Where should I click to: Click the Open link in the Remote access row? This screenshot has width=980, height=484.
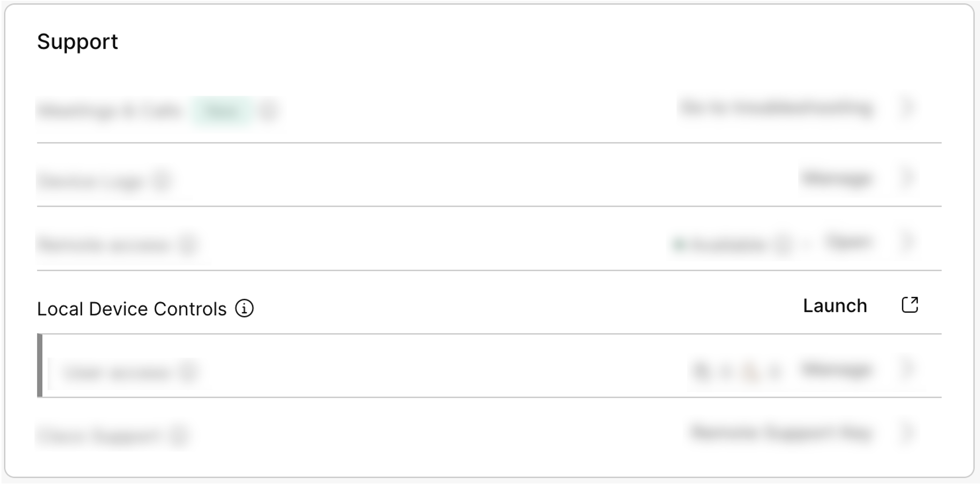pos(847,242)
